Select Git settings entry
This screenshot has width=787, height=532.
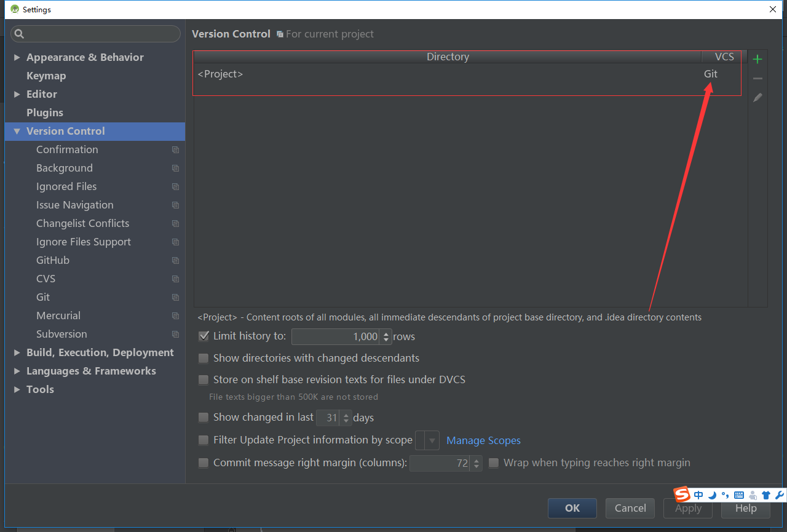click(x=43, y=297)
